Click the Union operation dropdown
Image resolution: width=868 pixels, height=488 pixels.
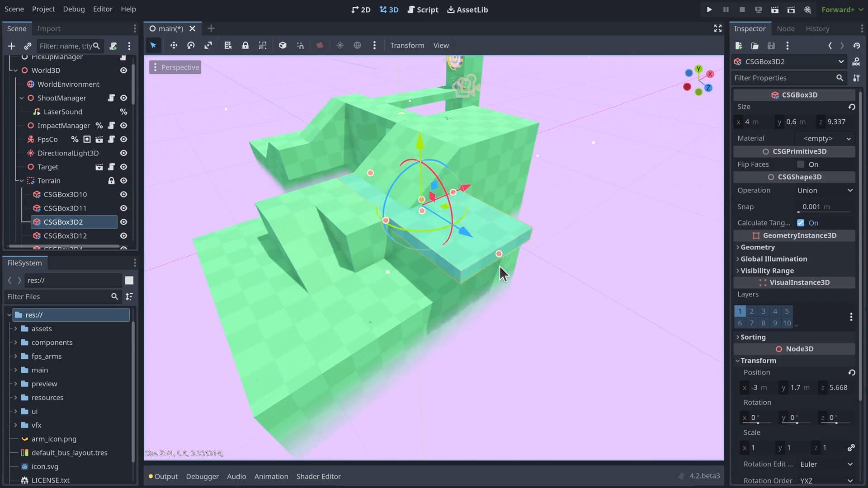[x=825, y=190]
